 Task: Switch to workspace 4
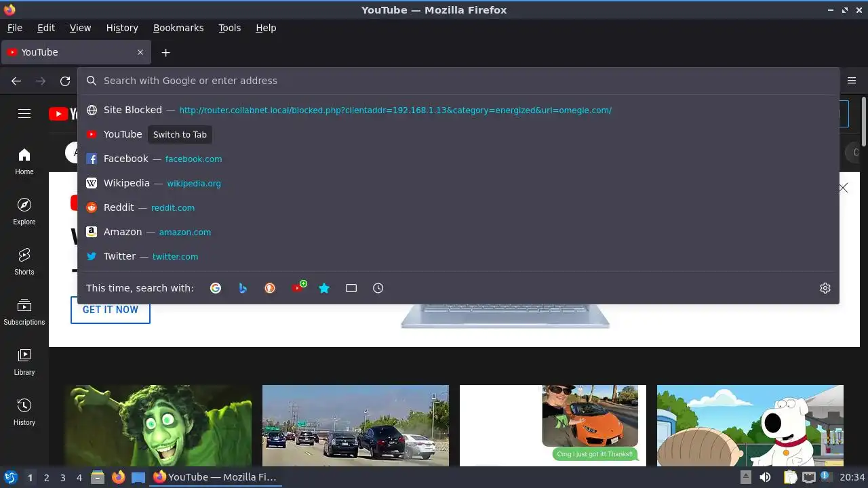(79, 478)
